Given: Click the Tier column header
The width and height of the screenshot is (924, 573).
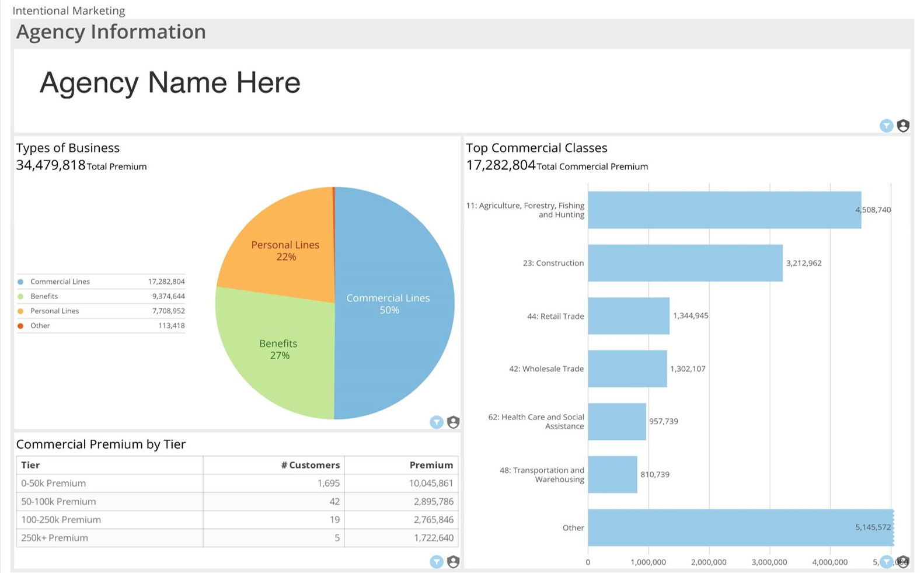Looking at the screenshot, I should pos(30,465).
